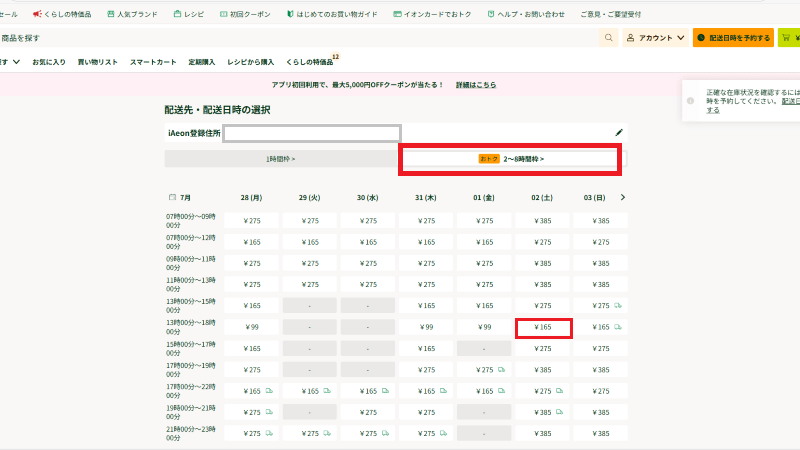The height and width of the screenshot is (450, 800).
Task: Expand the アカウント dropdown
Action: [x=655, y=38]
